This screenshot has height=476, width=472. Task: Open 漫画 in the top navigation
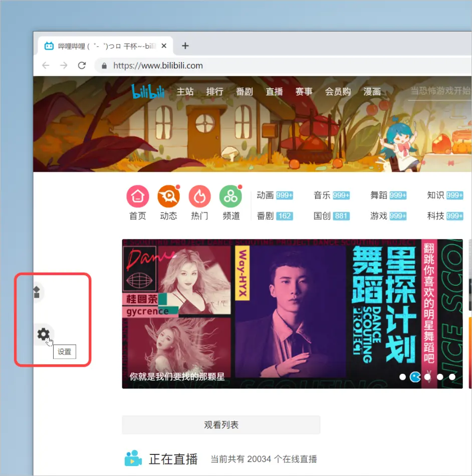(x=372, y=92)
